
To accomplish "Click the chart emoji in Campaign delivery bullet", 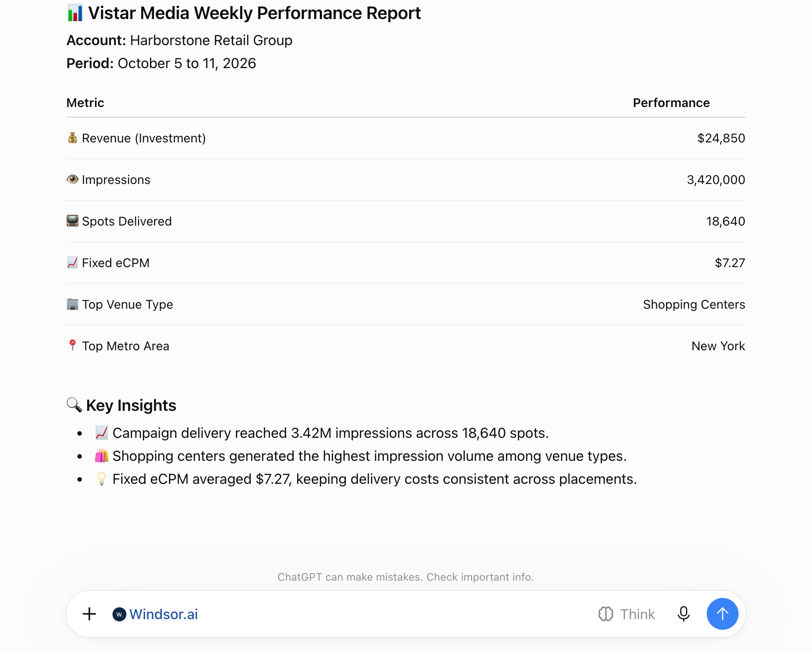I will coord(102,433).
